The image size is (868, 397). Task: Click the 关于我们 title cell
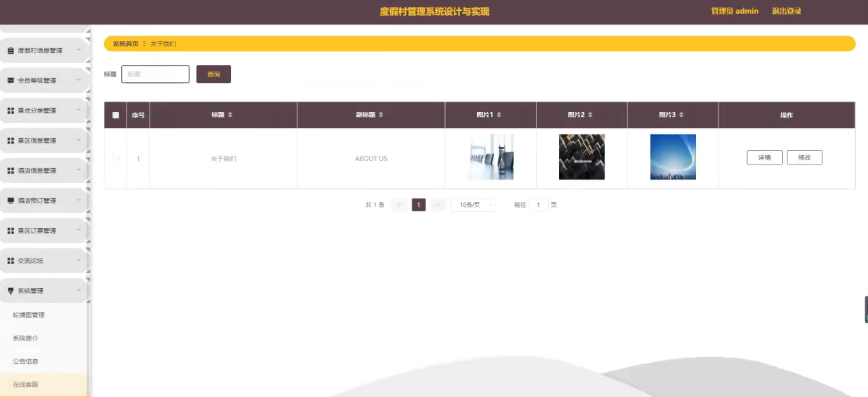223,159
